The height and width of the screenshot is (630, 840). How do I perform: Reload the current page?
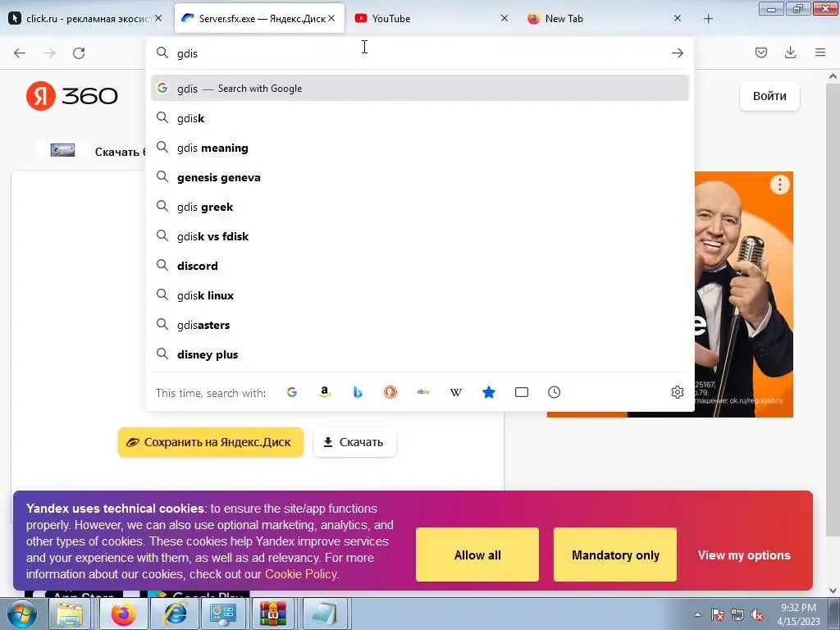point(79,53)
